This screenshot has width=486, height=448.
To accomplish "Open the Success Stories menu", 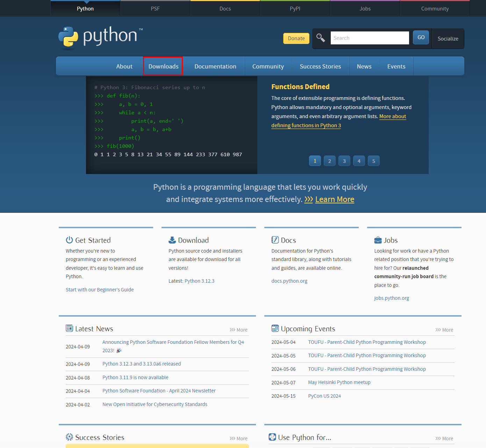I will (320, 66).
